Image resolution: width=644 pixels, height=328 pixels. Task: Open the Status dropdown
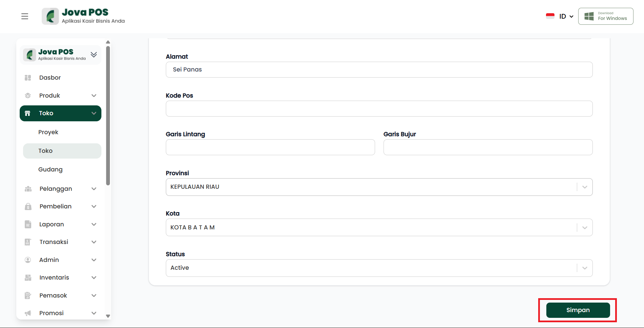coord(585,268)
